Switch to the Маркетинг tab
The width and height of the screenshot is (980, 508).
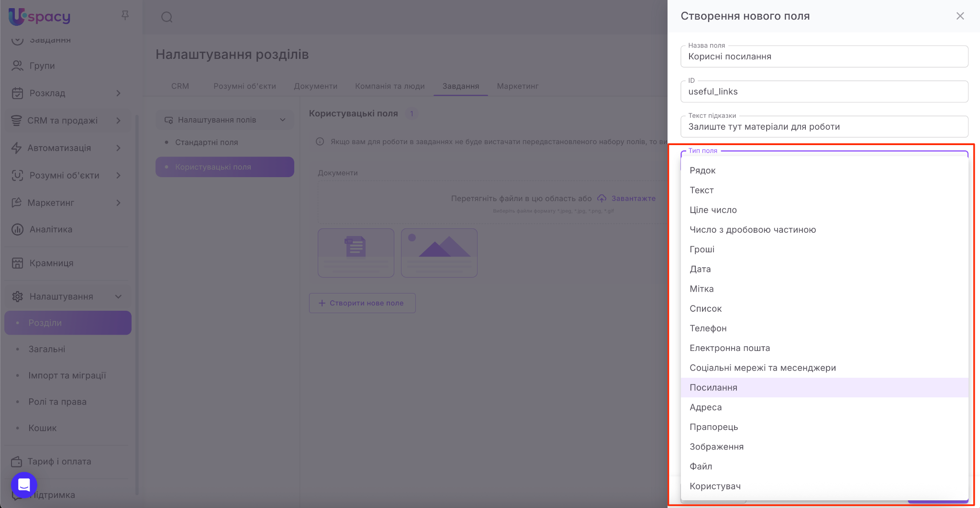[x=517, y=86]
